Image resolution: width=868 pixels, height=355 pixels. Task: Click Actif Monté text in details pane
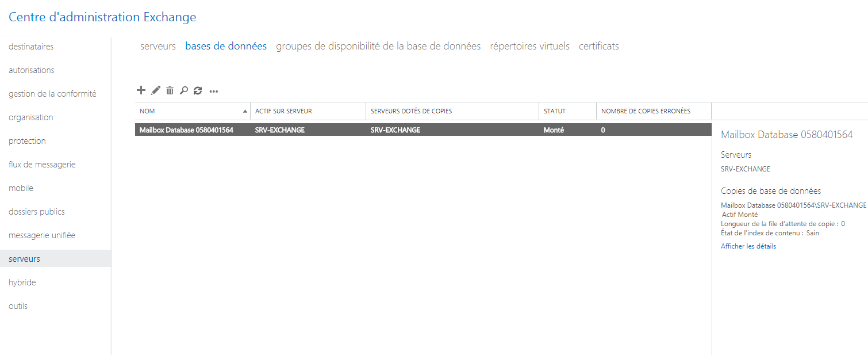[740, 215]
